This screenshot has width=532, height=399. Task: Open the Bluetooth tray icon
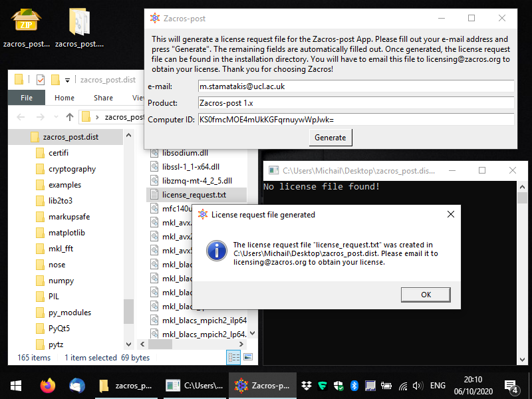pyautogui.click(x=354, y=385)
